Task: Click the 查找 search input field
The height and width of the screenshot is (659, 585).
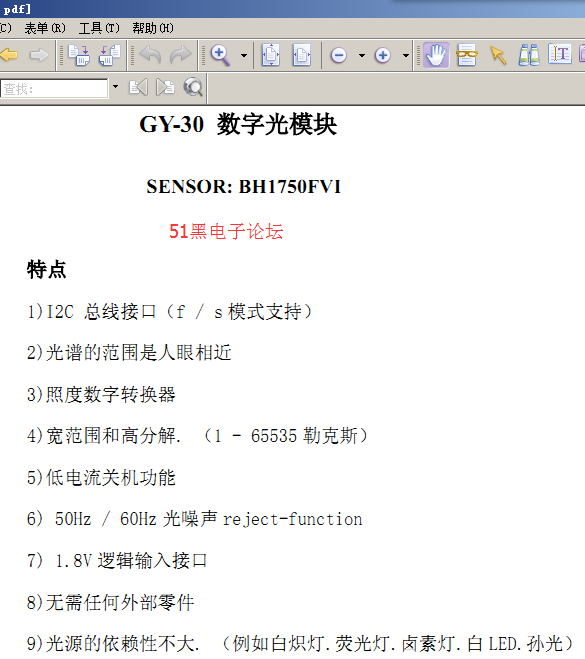Action: (x=54, y=88)
